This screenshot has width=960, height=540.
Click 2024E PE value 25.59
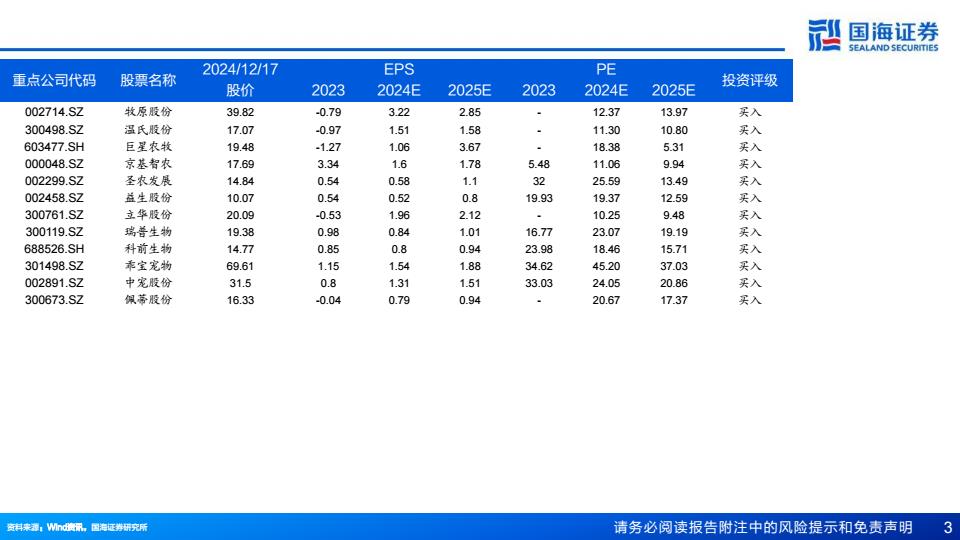606,181
